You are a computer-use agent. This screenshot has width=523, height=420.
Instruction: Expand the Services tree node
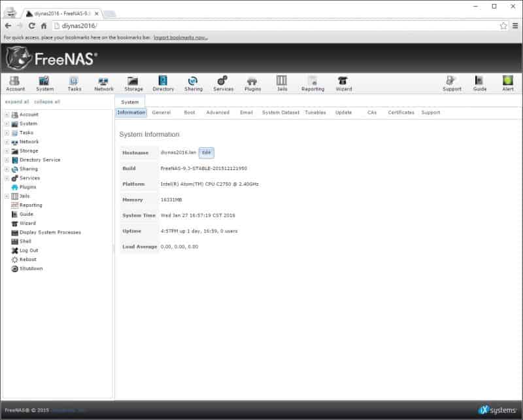tap(7, 178)
